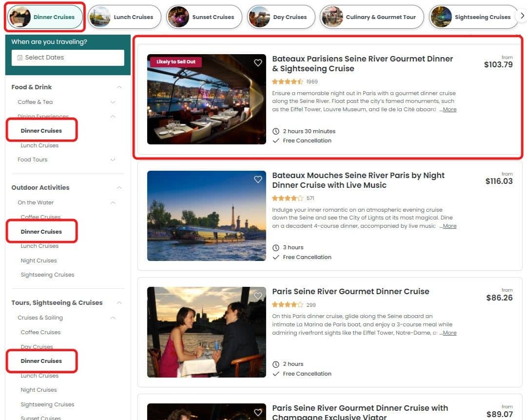This screenshot has height=420, width=527.
Task: Click the clock icon beside 3 hours
Action: tap(276, 247)
